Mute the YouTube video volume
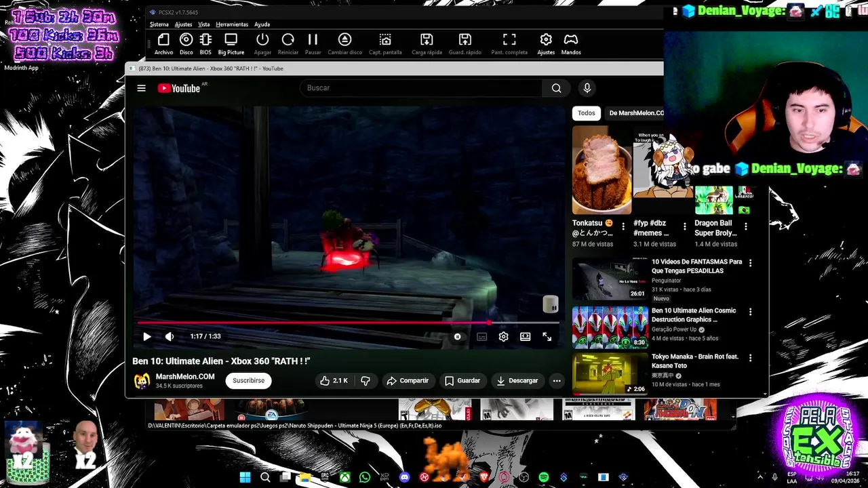The width and height of the screenshot is (868, 488). click(170, 336)
